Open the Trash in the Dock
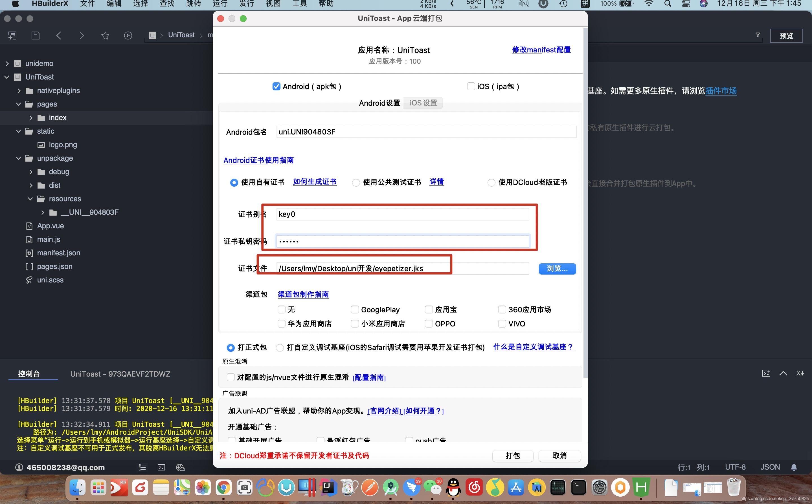 click(x=733, y=488)
